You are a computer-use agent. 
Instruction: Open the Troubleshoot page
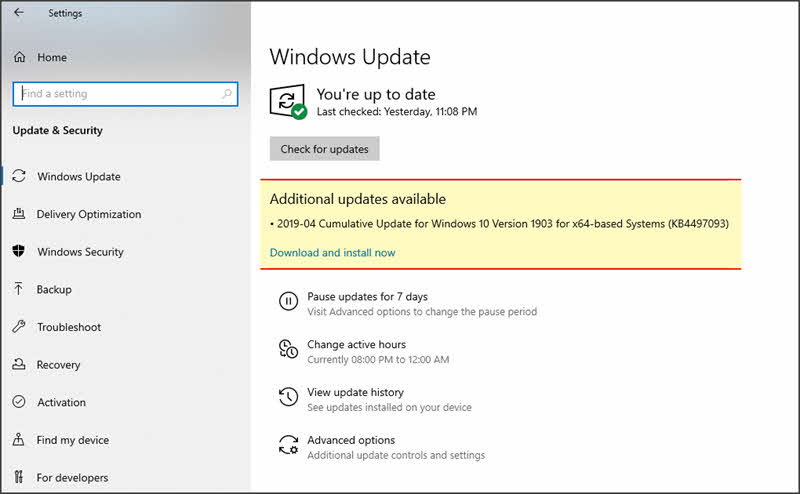click(69, 327)
